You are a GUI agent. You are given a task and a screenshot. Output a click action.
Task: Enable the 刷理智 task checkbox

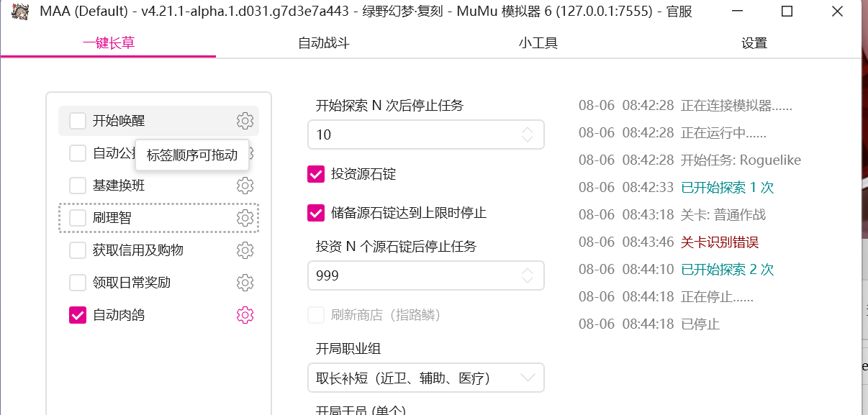coord(77,217)
